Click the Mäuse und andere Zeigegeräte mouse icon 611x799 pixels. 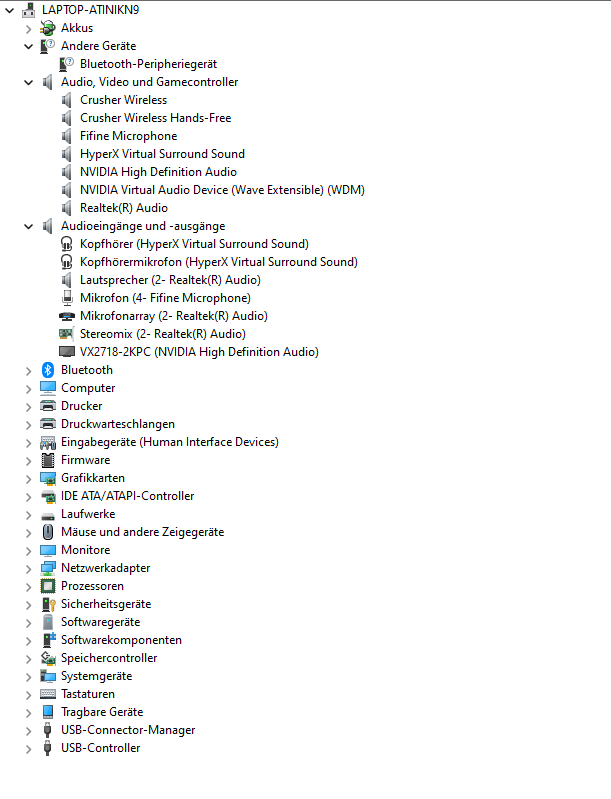point(48,532)
